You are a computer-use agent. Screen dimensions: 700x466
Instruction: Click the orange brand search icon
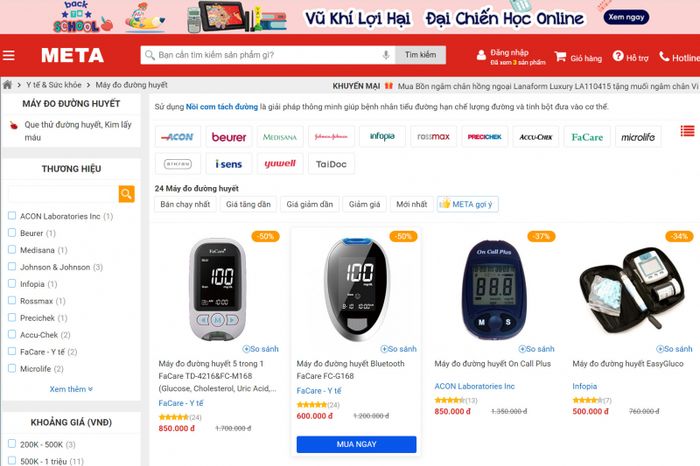click(x=126, y=194)
